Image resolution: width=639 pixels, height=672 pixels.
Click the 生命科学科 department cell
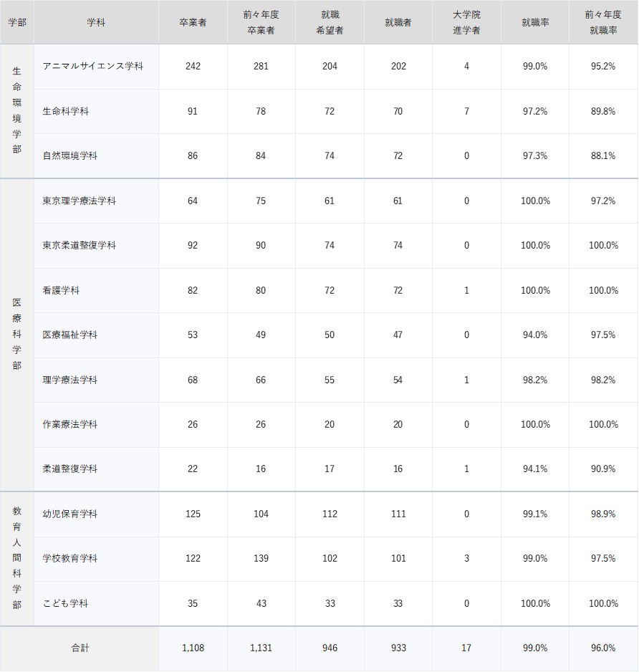pos(66,111)
